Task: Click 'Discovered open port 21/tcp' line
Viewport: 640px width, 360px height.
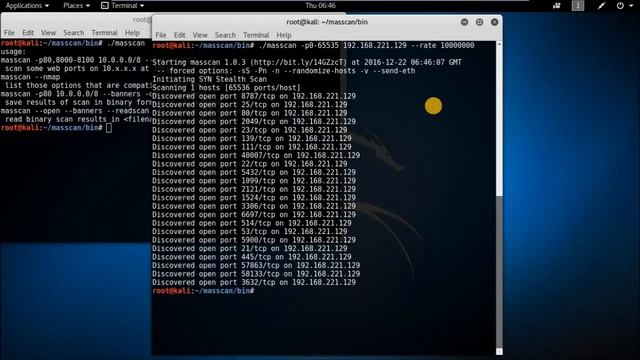Action: pyautogui.click(x=250, y=249)
